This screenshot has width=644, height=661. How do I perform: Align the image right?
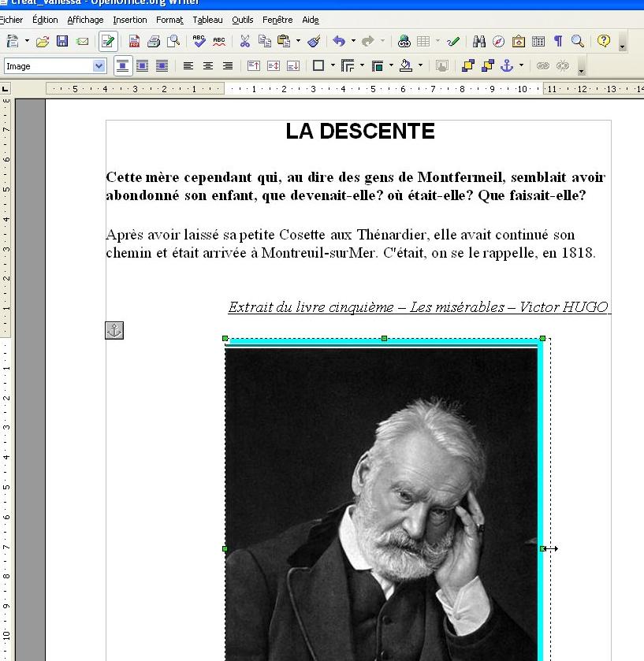coord(228,66)
